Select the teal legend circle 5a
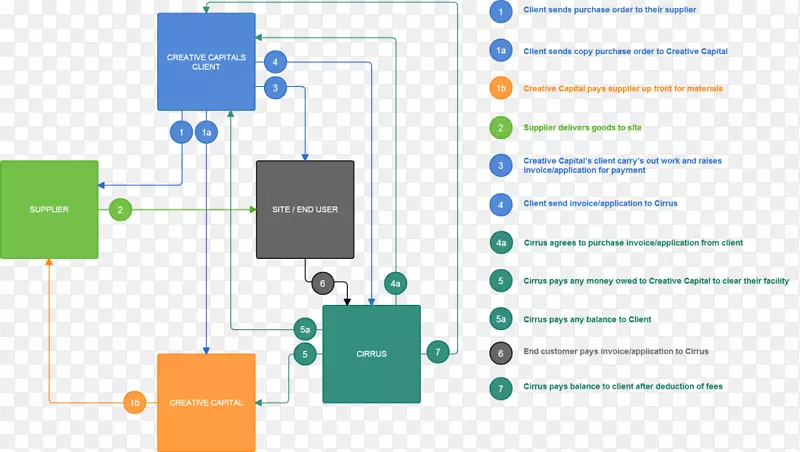This screenshot has height=452, width=800. coord(501,319)
